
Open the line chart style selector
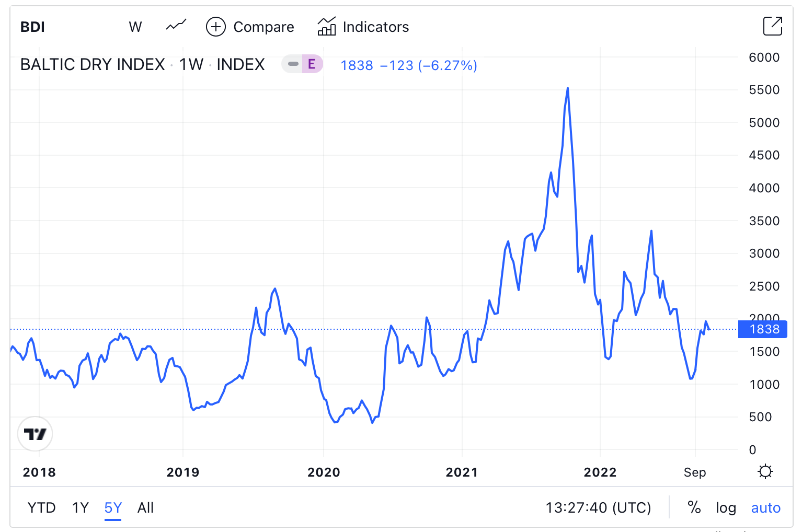(176, 26)
